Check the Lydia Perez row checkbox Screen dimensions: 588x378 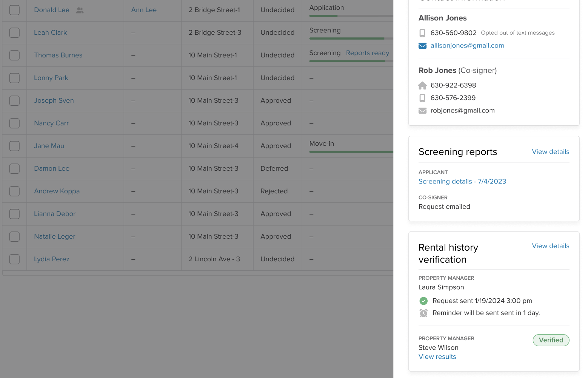(14, 259)
